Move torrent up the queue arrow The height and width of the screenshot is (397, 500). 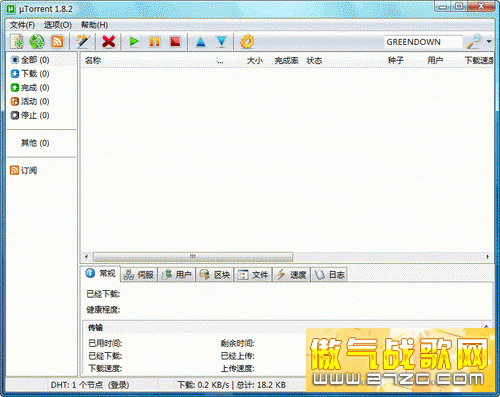[x=201, y=42]
